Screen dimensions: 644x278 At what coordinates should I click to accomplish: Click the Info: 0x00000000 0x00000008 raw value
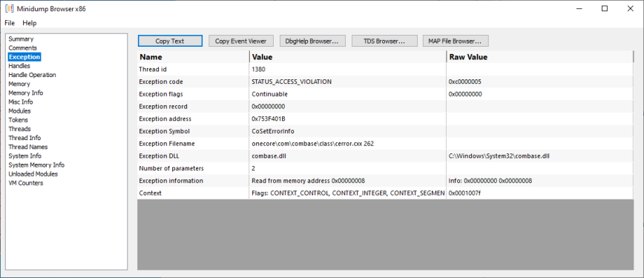click(491, 180)
